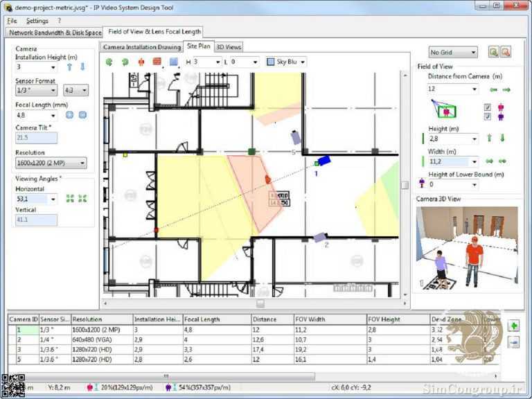Open the Network Bandwidth & Disk Space tab
Screen dimensions: 532x399
(x=55, y=33)
